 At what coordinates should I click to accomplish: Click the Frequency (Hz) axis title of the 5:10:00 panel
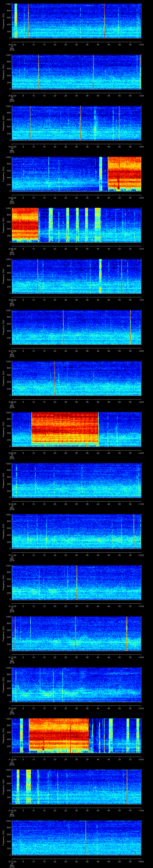[3, 480]
